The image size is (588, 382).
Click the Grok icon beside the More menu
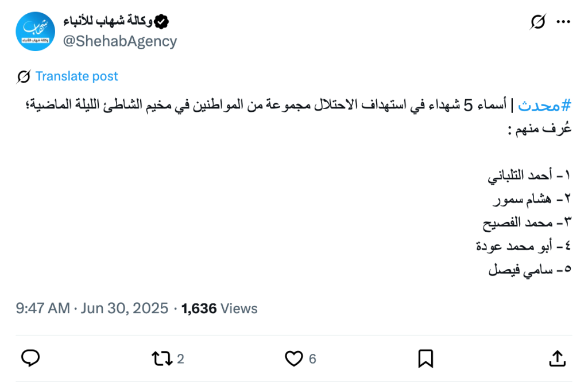pyautogui.click(x=537, y=22)
